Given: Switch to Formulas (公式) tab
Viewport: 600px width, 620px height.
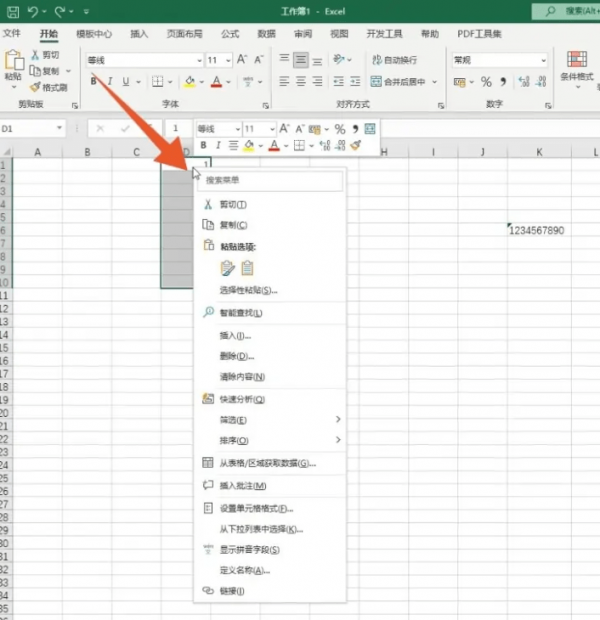Looking at the screenshot, I should [230, 34].
